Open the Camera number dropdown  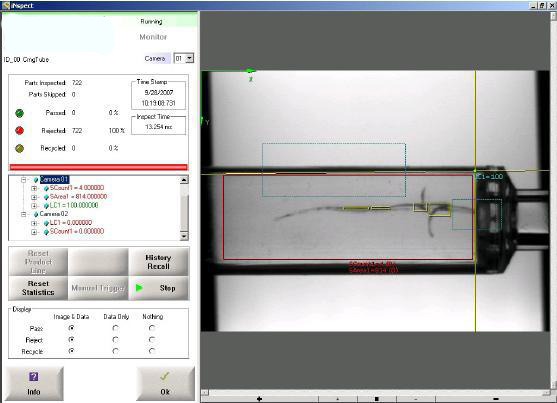pos(190,58)
